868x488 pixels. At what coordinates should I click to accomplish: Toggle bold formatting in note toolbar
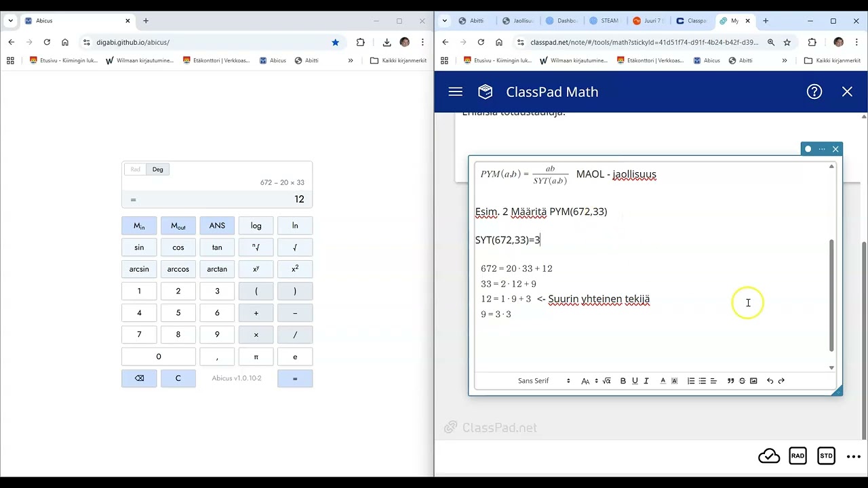(623, 381)
